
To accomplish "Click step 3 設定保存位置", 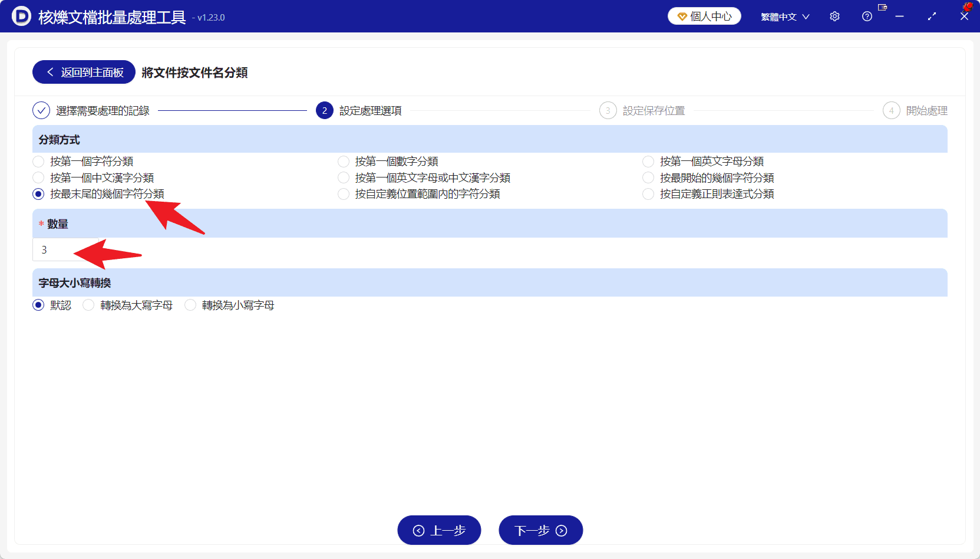I will tap(642, 110).
